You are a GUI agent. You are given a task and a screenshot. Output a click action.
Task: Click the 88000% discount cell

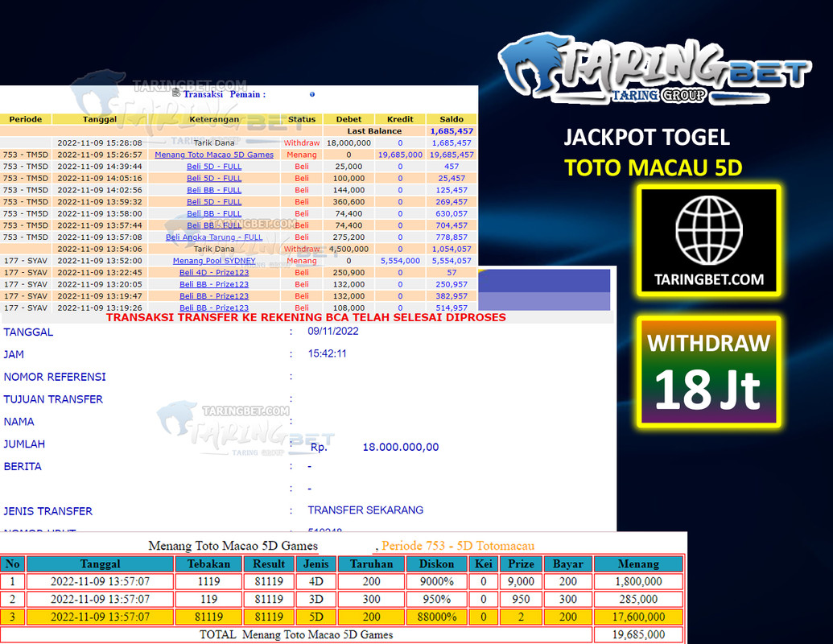437,617
